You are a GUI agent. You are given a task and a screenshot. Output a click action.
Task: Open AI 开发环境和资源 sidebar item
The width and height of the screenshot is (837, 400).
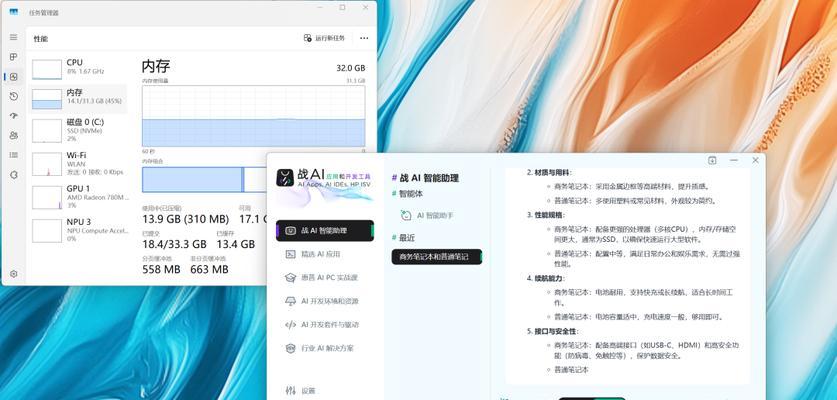tap(325, 301)
